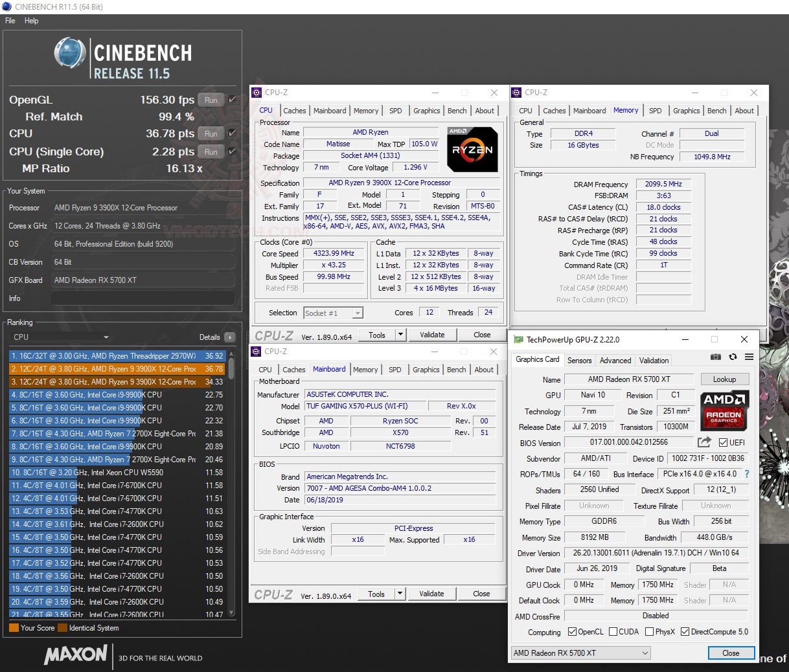Select ranking row with score 34.33
This screenshot has width=789, height=672.
pos(117,382)
